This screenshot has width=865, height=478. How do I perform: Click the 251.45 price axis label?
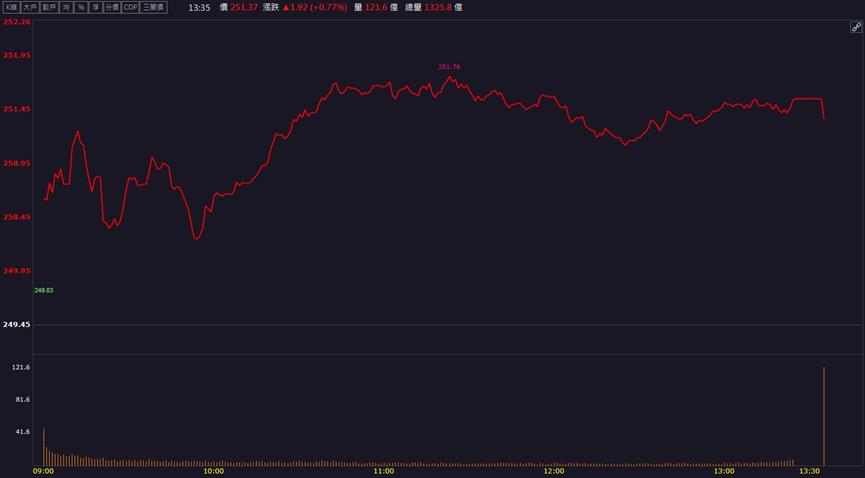17,109
